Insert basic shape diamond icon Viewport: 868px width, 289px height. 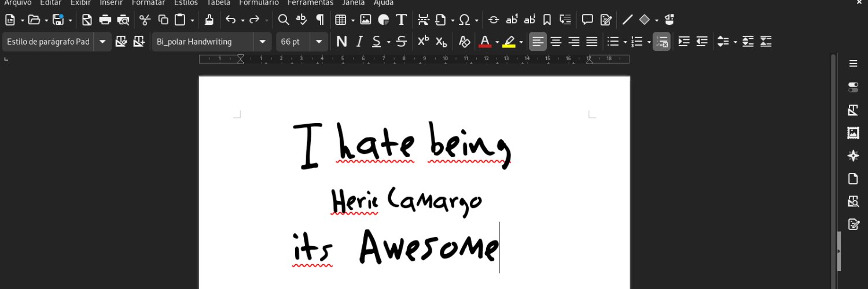tap(645, 20)
